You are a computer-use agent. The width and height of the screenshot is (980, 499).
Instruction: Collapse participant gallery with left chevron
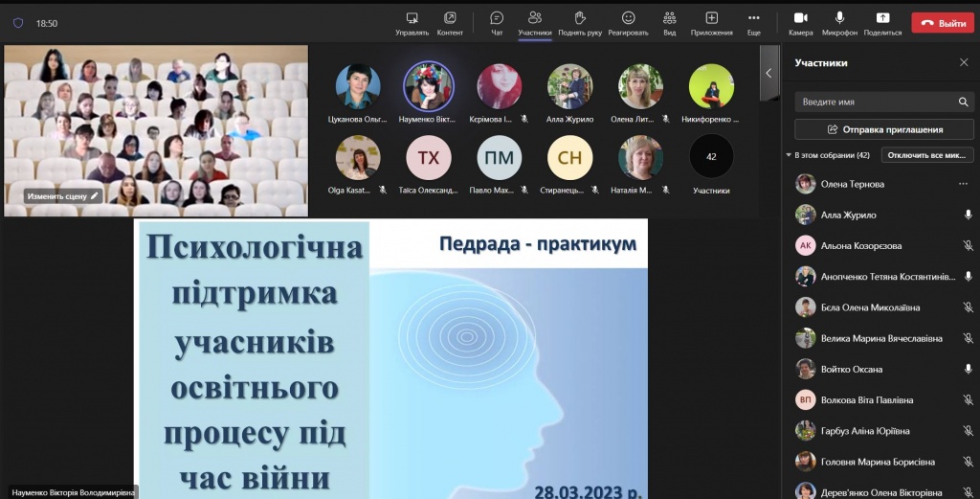click(768, 73)
